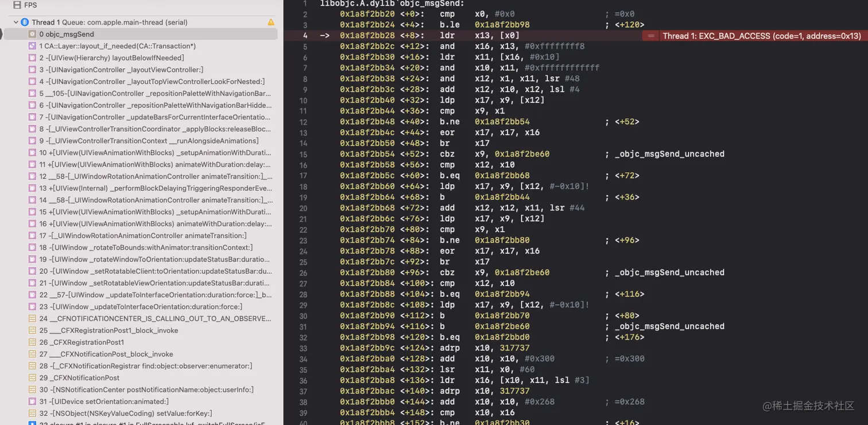Image resolution: width=868 pixels, height=425 pixels.
Task: Select frame 4 _layoutTopViewControllerLookForNested
Action: point(141,81)
